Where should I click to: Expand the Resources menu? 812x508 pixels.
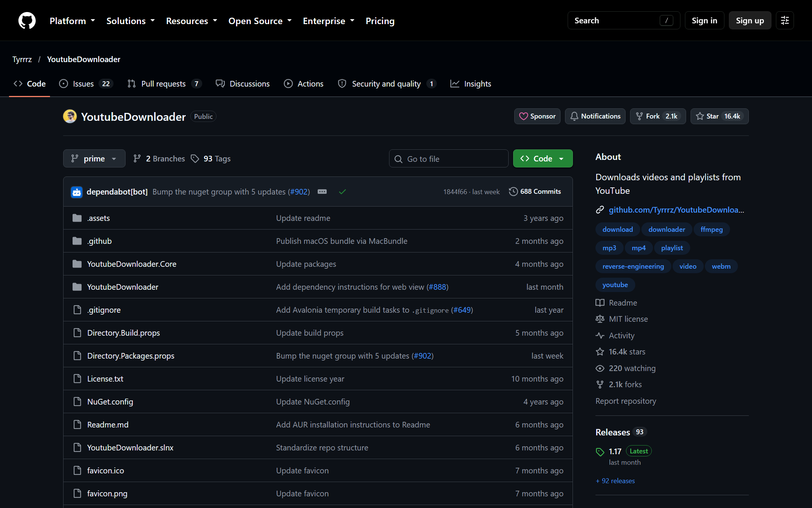(x=192, y=21)
